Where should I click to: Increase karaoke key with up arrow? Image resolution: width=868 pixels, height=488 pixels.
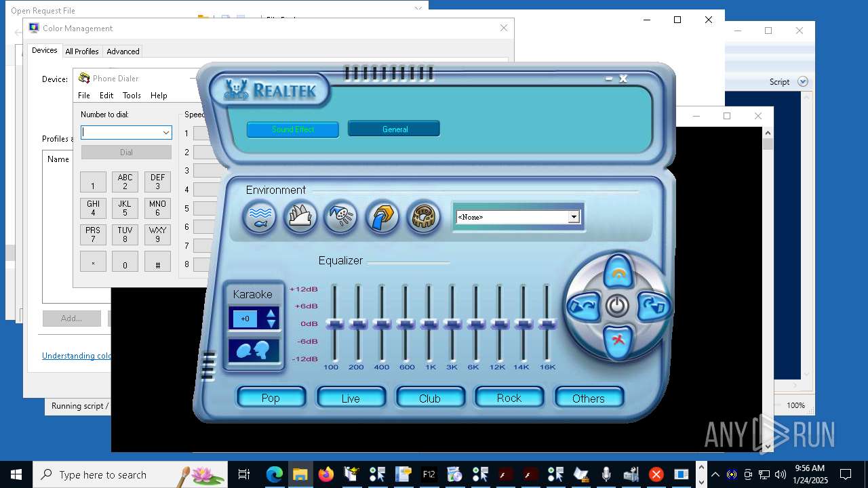(x=271, y=313)
